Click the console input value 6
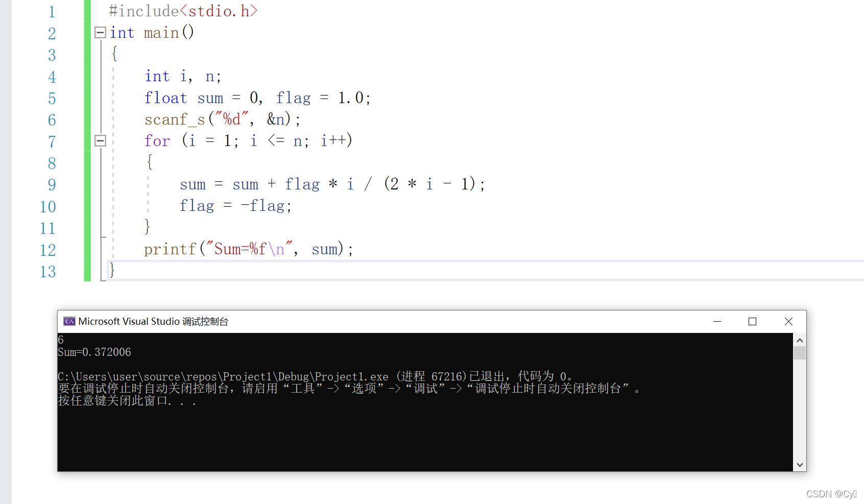Screen dimensions: 864x504 pyautogui.click(x=61, y=340)
